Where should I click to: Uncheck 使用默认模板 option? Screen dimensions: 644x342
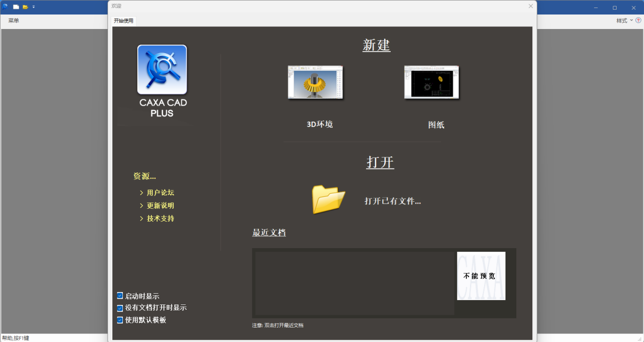pyautogui.click(x=119, y=320)
